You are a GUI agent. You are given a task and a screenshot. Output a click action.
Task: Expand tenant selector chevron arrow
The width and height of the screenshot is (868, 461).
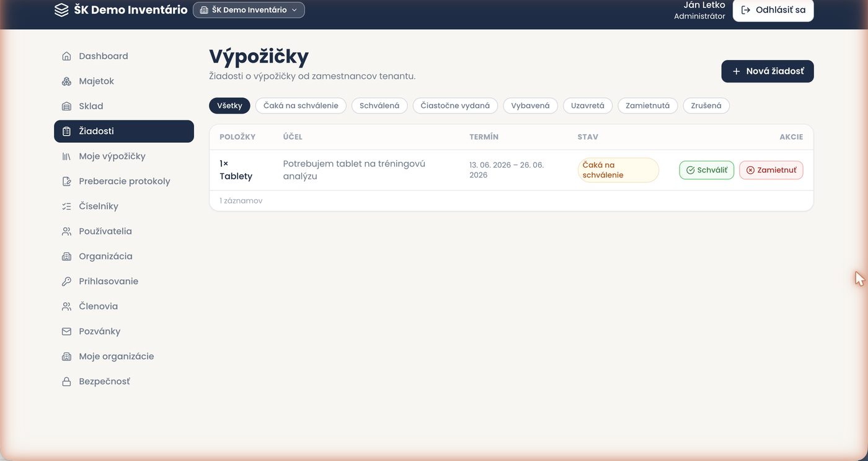(x=294, y=10)
